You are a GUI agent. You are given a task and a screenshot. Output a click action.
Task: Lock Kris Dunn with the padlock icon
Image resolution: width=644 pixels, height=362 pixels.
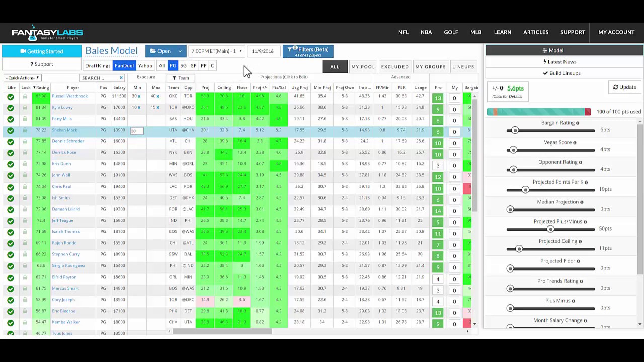pyautogui.click(x=25, y=163)
